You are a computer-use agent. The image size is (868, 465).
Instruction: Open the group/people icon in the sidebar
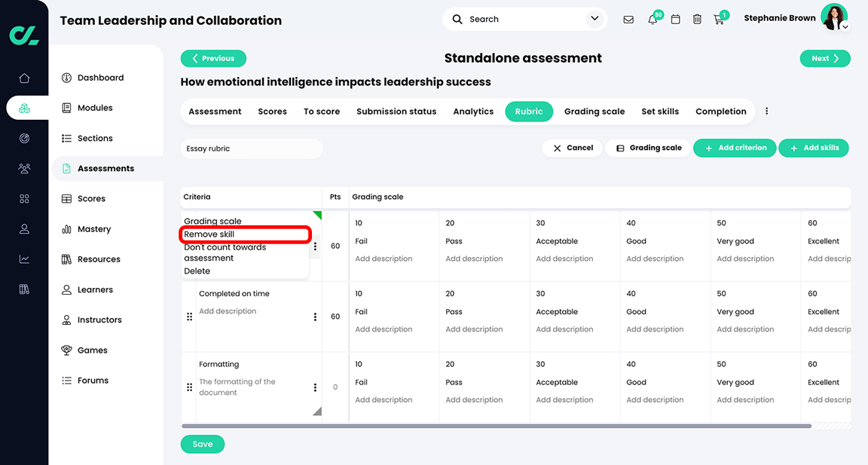(x=24, y=168)
